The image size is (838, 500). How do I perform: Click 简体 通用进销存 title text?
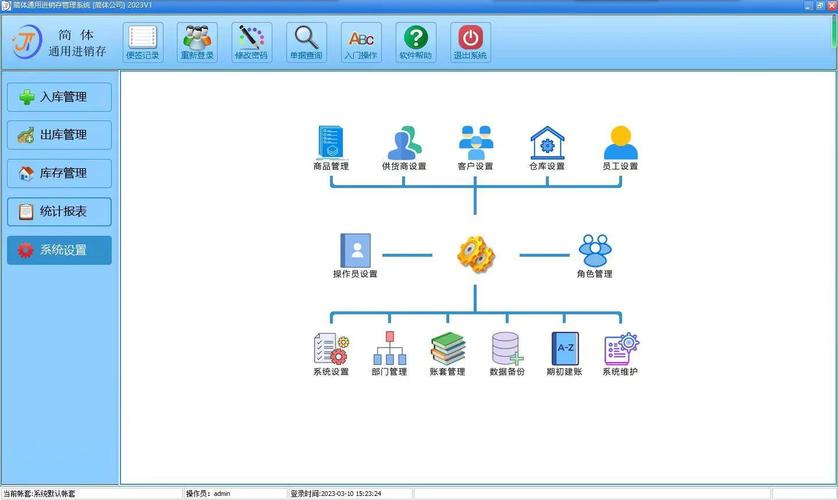click(x=77, y=43)
